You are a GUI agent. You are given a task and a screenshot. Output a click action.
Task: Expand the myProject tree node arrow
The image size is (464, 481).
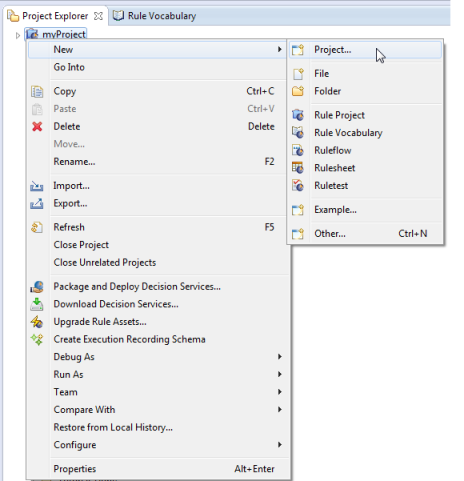18,35
